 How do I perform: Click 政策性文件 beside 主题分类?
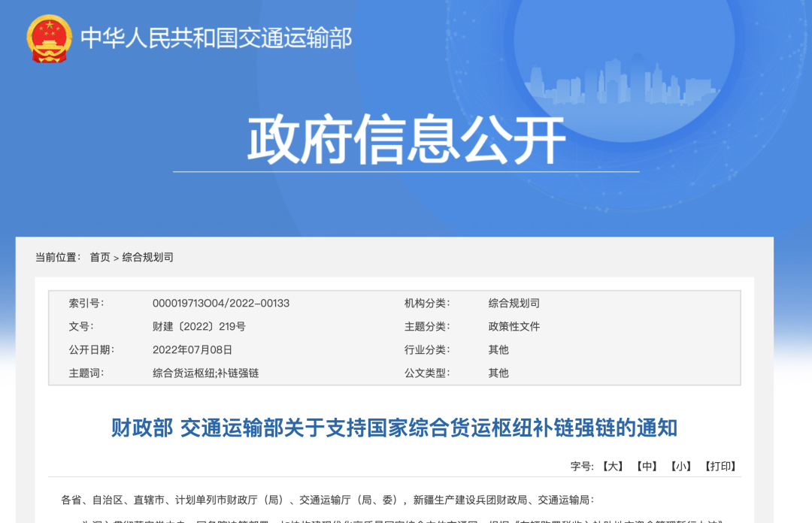pyautogui.click(x=514, y=327)
